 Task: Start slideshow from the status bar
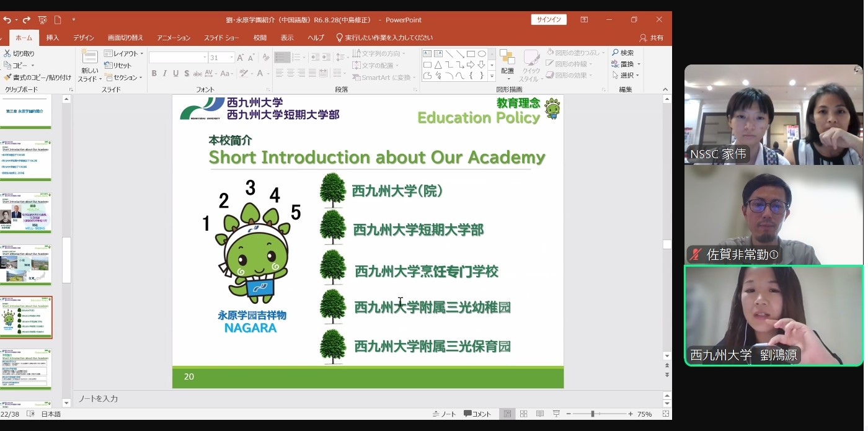[x=556, y=414]
